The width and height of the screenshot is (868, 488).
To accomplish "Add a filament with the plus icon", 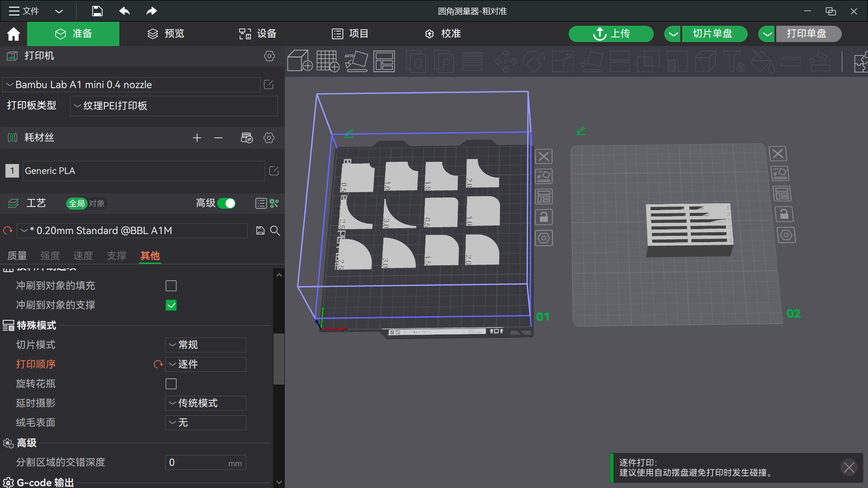I will 197,138.
